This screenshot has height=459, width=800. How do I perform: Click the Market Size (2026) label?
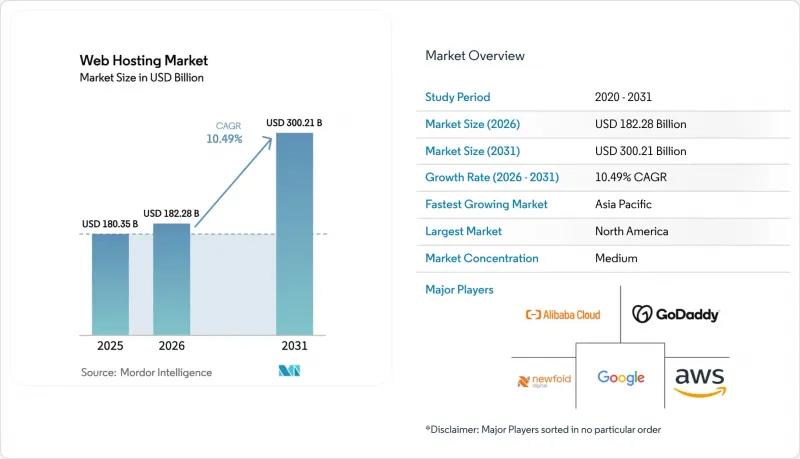(x=472, y=124)
